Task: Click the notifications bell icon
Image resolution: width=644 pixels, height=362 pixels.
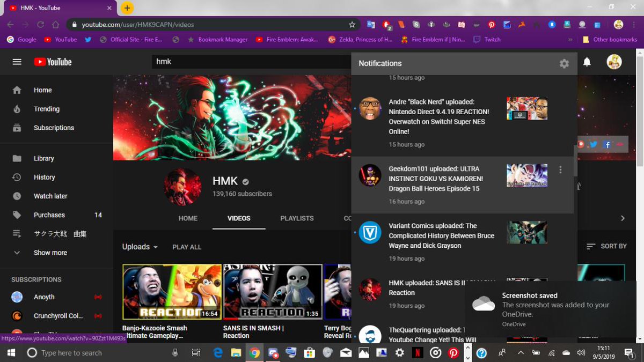Action: [x=587, y=62]
